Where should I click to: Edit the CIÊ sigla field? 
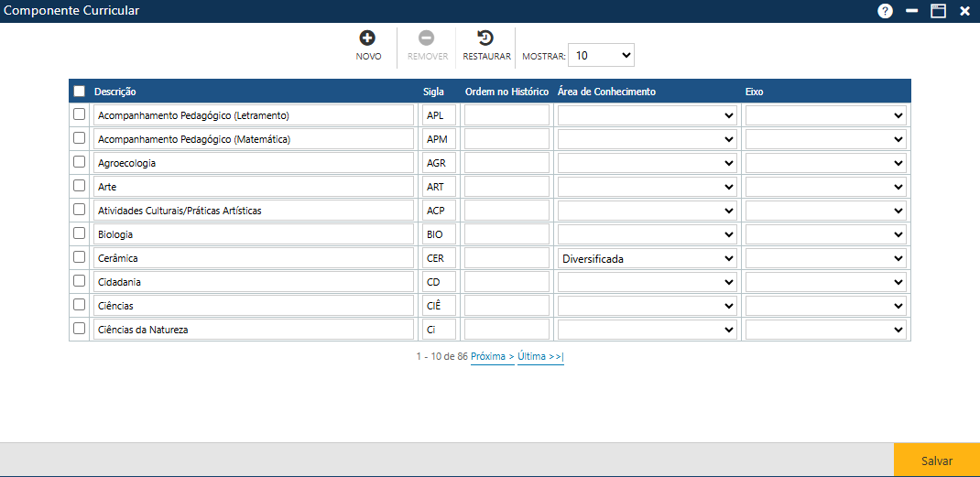440,305
